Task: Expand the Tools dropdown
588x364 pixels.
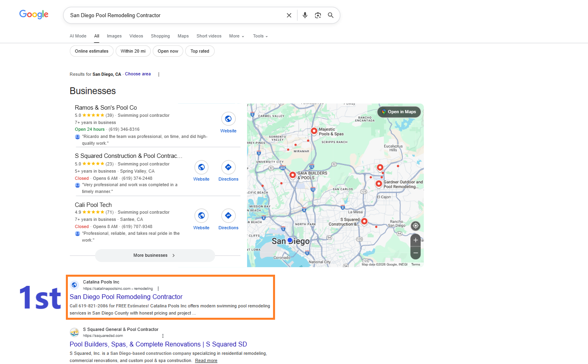Action: 260,36
